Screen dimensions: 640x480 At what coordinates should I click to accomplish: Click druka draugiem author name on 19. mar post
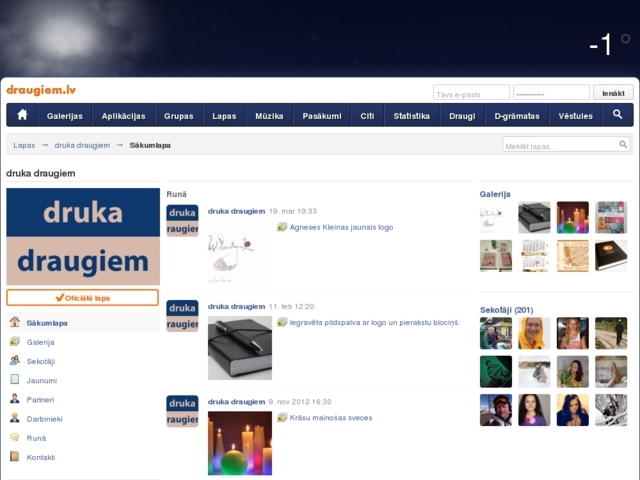tap(236, 211)
